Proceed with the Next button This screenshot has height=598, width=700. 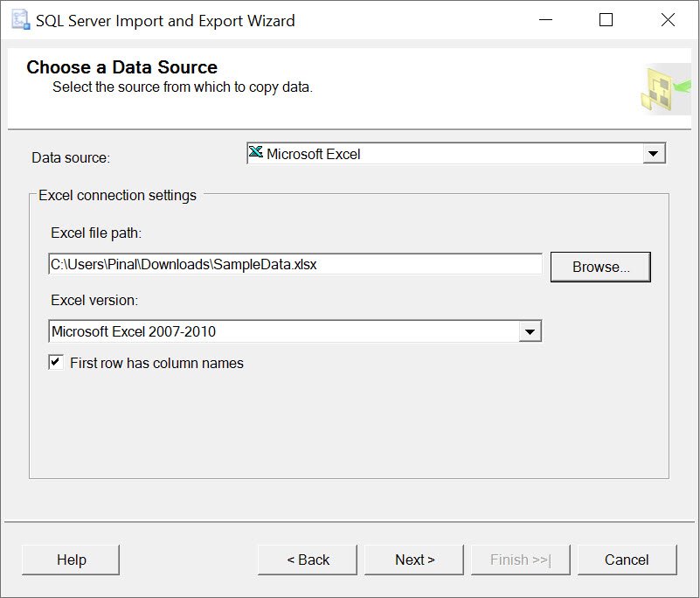[x=414, y=560]
